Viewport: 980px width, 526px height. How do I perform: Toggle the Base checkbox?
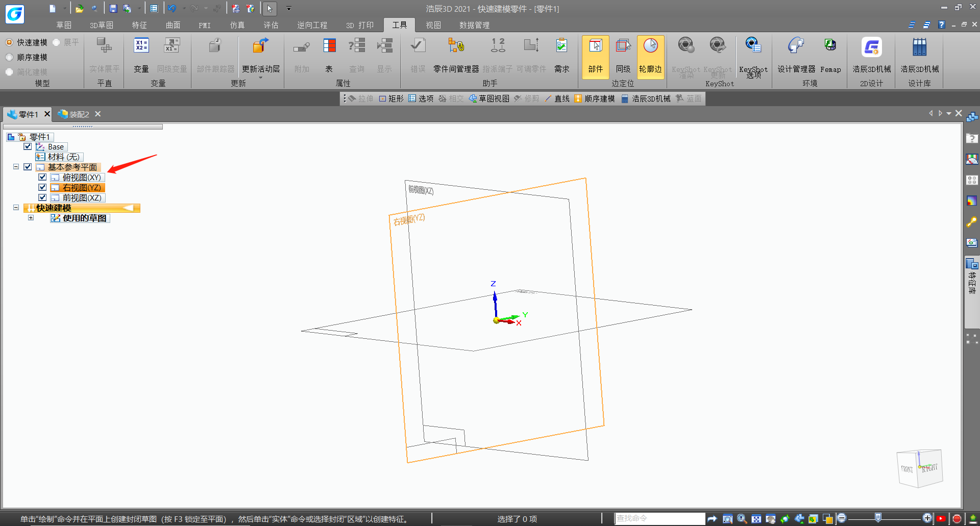click(x=28, y=146)
